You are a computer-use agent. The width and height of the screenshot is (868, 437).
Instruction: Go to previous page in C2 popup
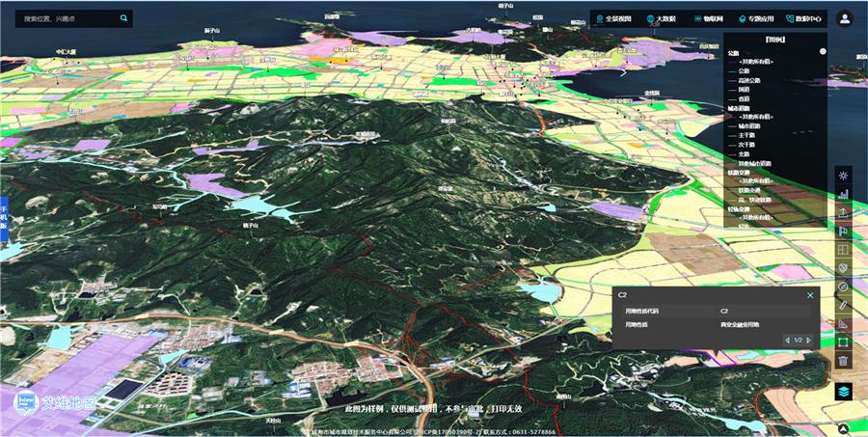click(788, 340)
